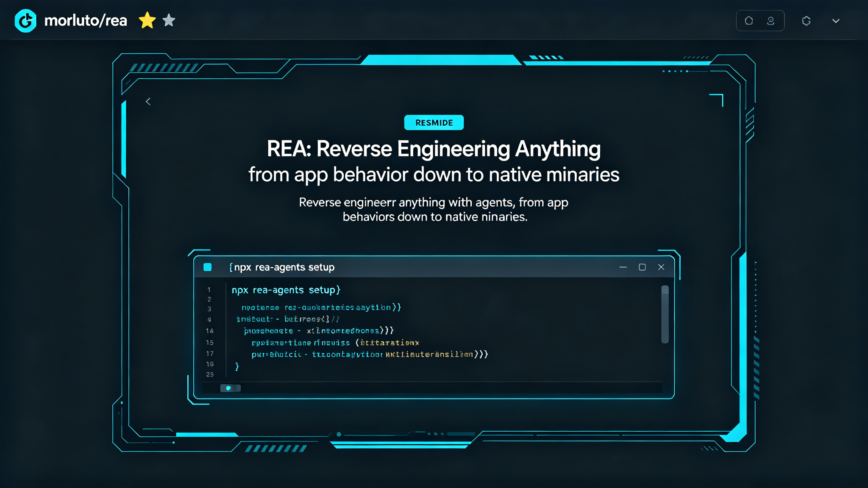Click the terminal vertical scrollbar thumb

pos(665,314)
